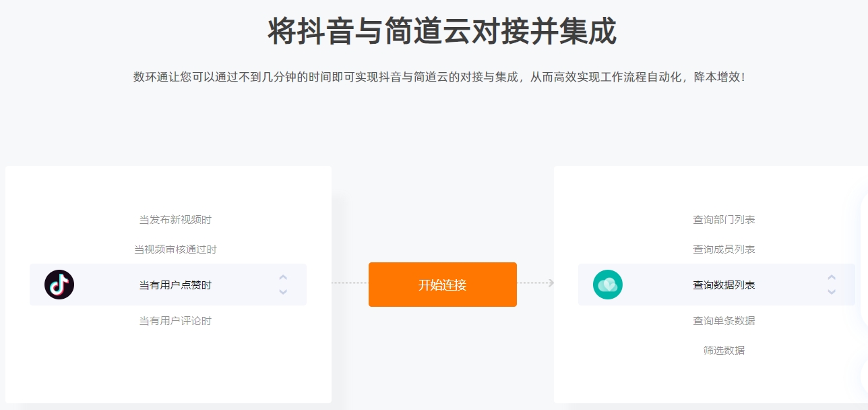The height and width of the screenshot is (410, 868).
Task: Pick the 查询单条数据 action
Action: point(724,321)
